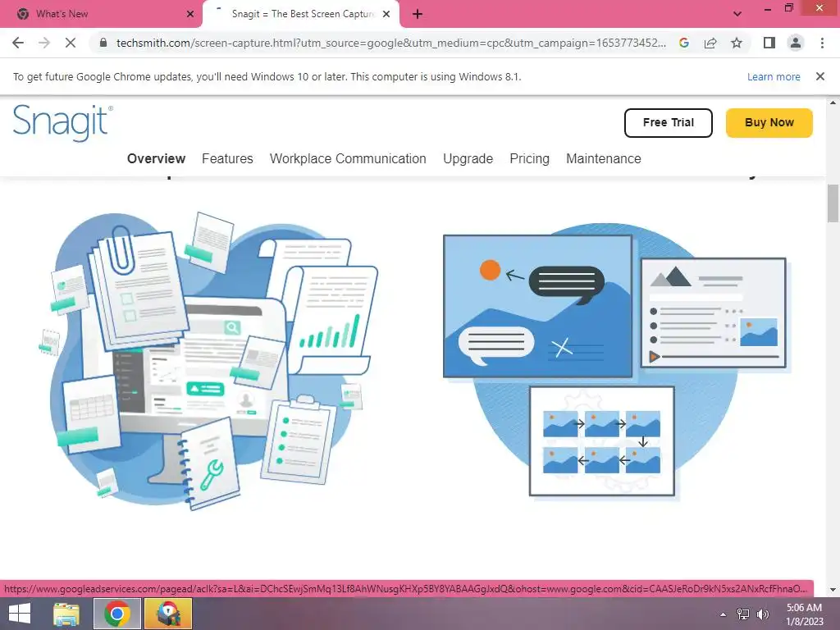Click the annotated images illustration

coord(617,362)
